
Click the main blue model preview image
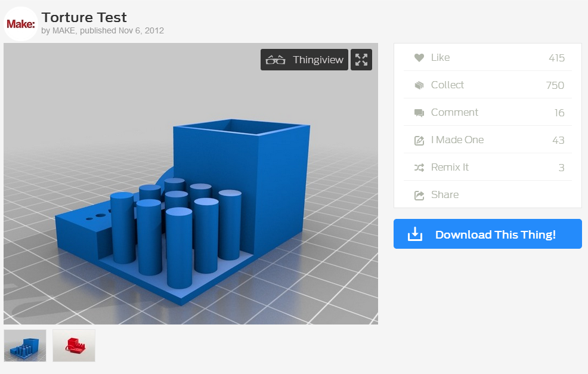click(x=191, y=184)
